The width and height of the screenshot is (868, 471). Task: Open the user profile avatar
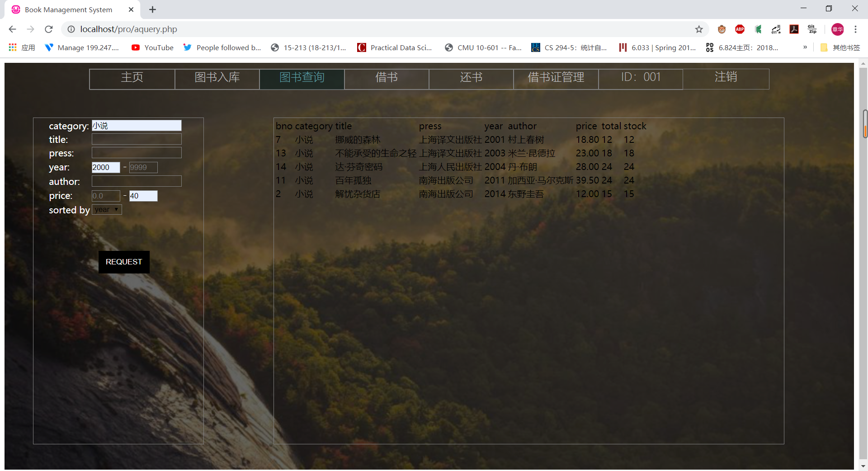(x=837, y=29)
